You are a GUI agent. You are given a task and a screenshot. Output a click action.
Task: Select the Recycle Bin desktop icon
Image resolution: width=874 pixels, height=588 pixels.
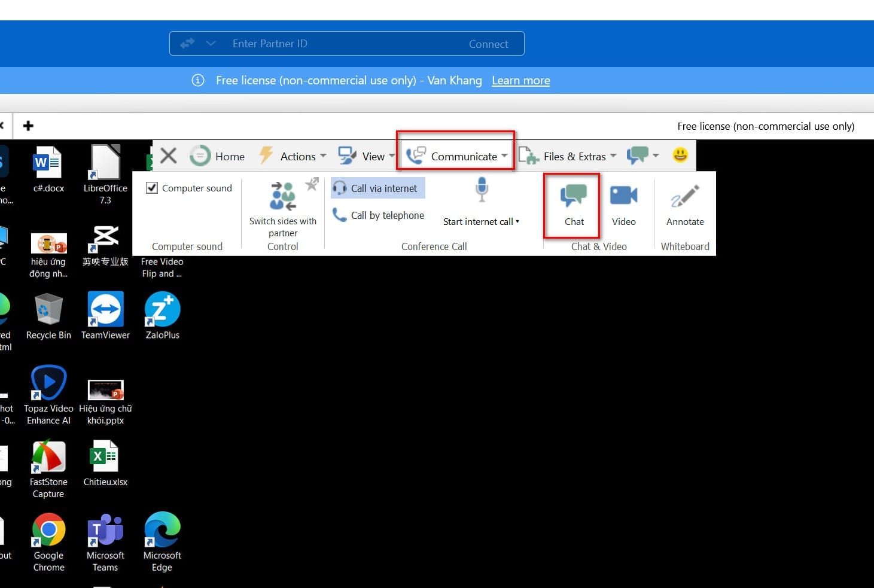pyautogui.click(x=48, y=316)
